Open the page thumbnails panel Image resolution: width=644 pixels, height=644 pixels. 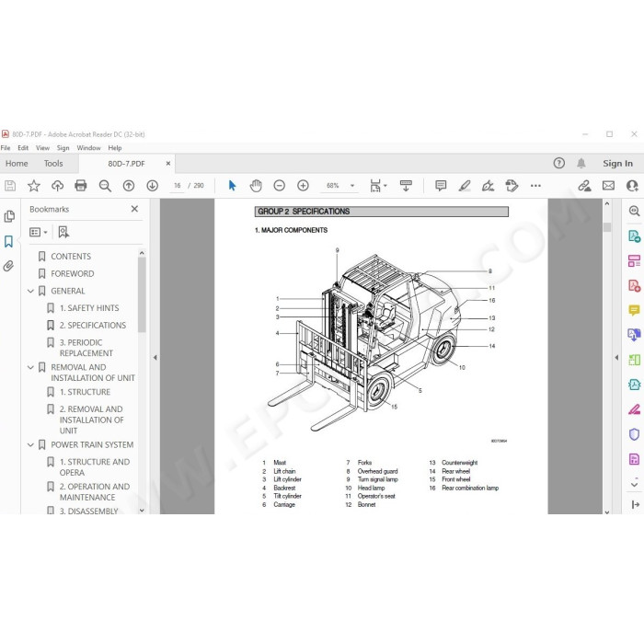coord(9,216)
